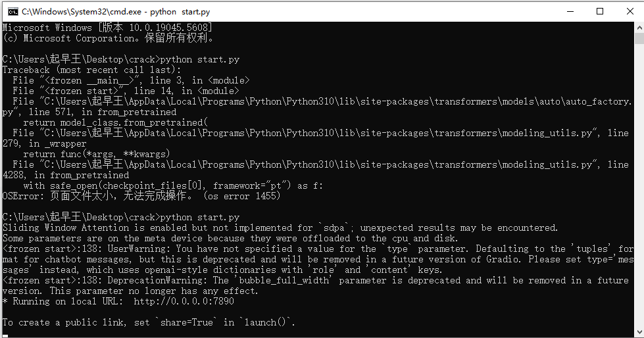Click the scrollbar up arrow
Viewport: 644px width, 338px height.
639,28
